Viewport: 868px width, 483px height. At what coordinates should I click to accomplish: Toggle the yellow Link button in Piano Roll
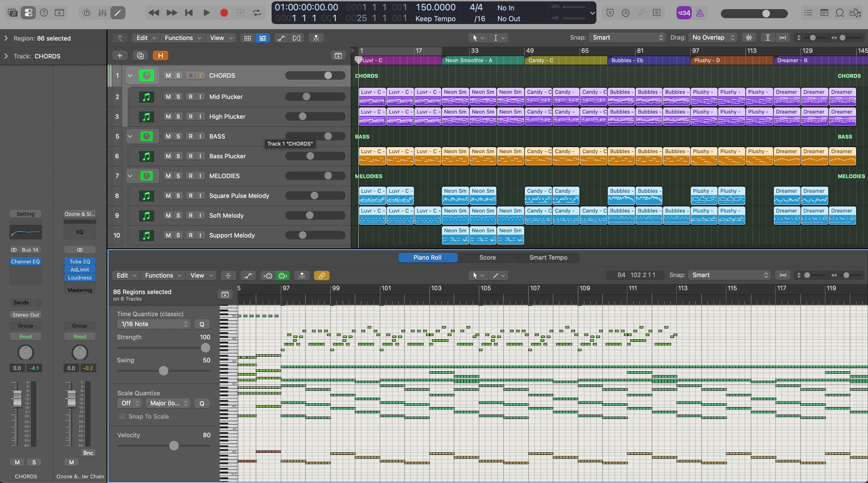click(321, 276)
